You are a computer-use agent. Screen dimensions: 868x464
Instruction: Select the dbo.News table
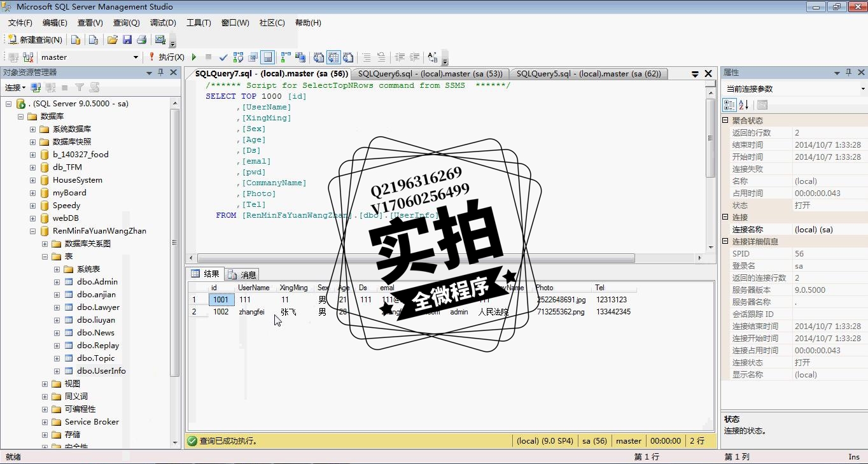click(95, 333)
